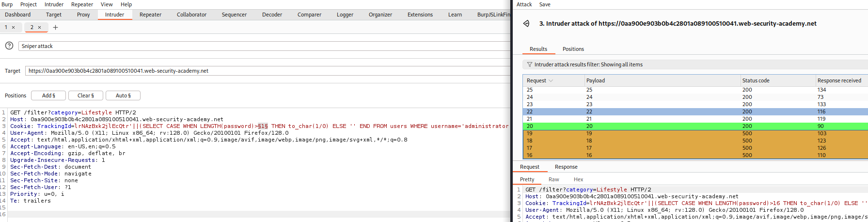This screenshot has width=868, height=222.
Task: Open the Organizer tab
Action: (x=380, y=15)
